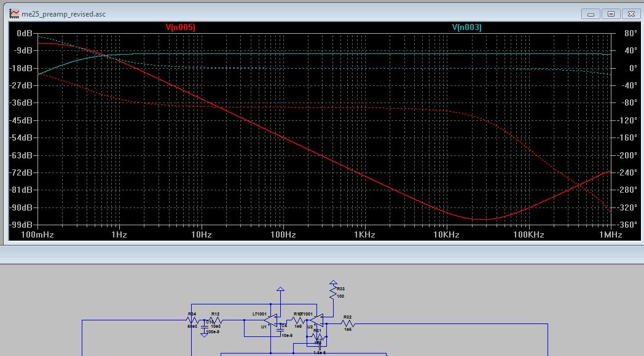Click the 1e5 value under R32
The height and width of the screenshot is (356, 644).
coord(348,330)
